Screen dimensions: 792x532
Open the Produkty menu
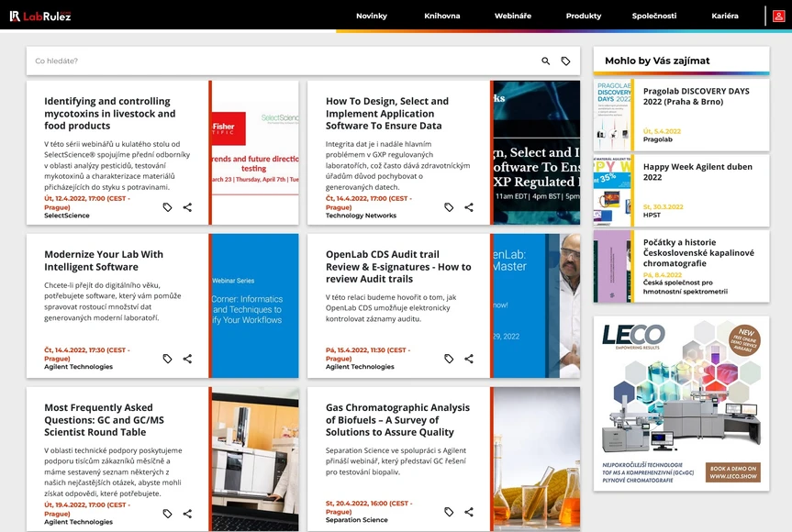pyautogui.click(x=584, y=16)
